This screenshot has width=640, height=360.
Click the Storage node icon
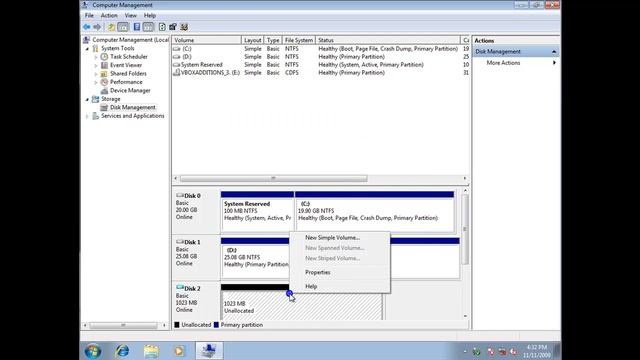(x=96, y=99)
